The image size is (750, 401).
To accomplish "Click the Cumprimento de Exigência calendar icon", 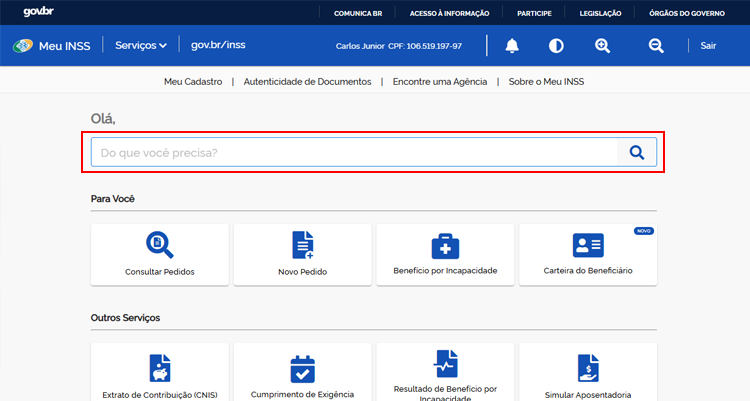I will 303,369.
